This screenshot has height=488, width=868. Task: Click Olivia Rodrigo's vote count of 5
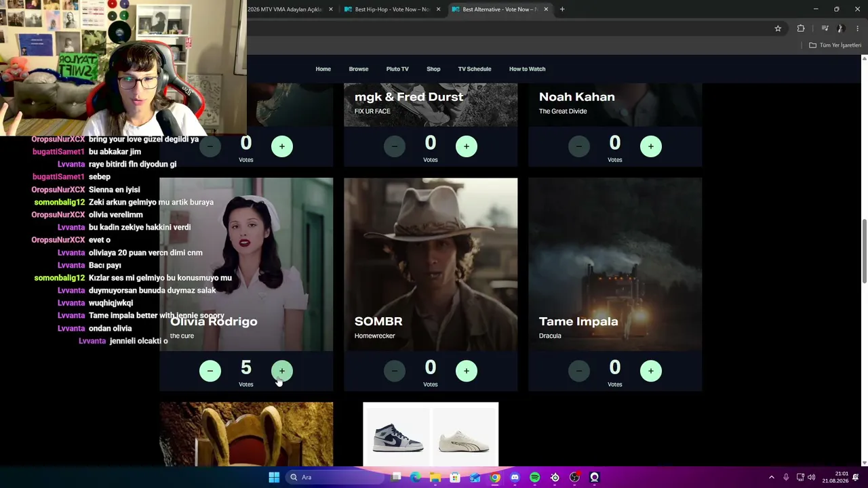[246, 367]
